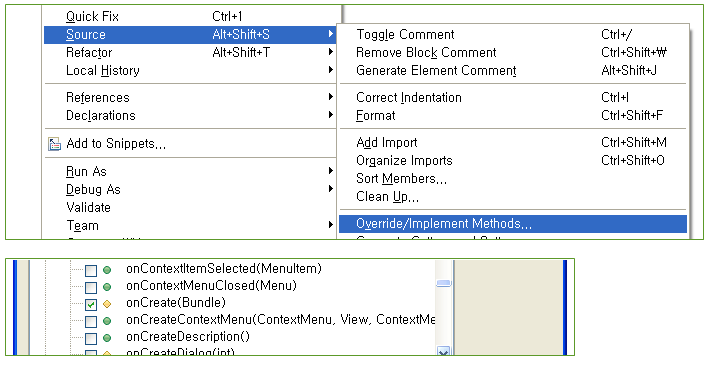Image resolution: width=713 pixels, height=367 pixels.
Task: Select the onCreateContextMenu method row
Action: (x=253, y=320)
